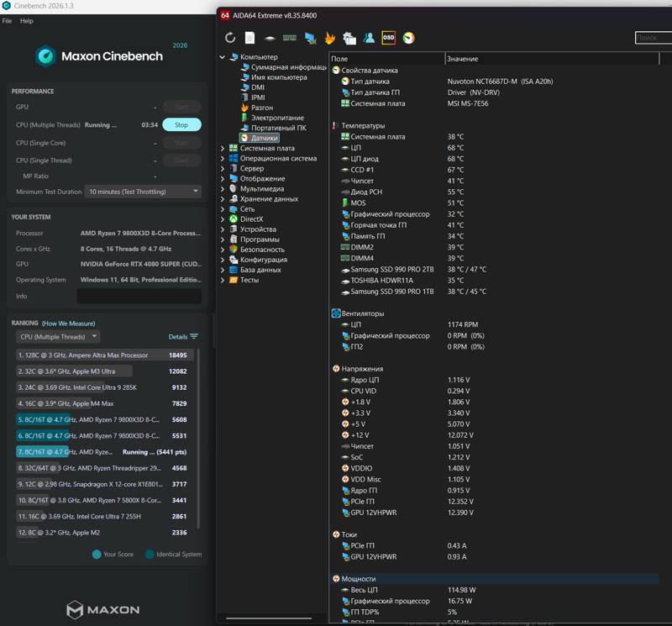Open the How We Measure link
Viewport: 672px width, 626px height.
pyautogui.click(x=69, y=324)
